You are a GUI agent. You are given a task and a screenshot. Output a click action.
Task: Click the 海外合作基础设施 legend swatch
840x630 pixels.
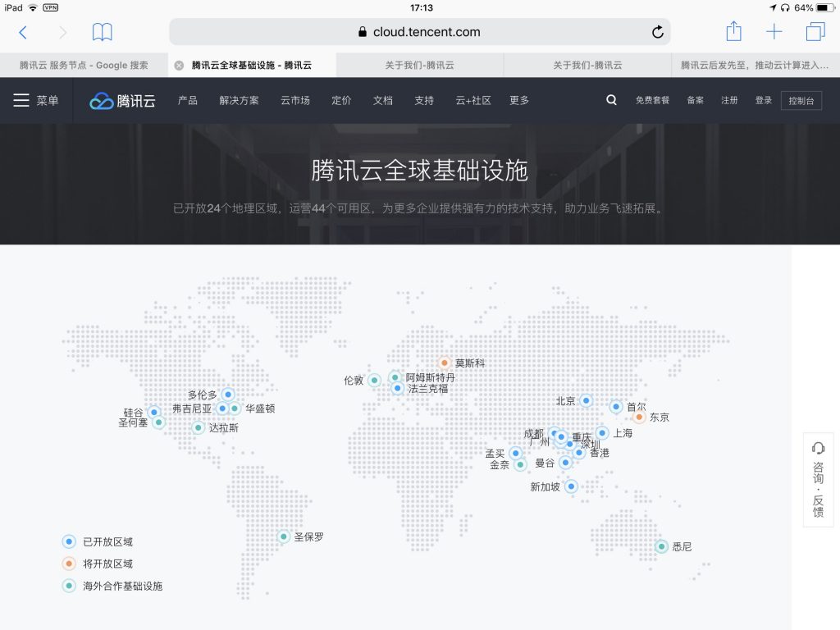pyautogui.click(x=69, y=586)
